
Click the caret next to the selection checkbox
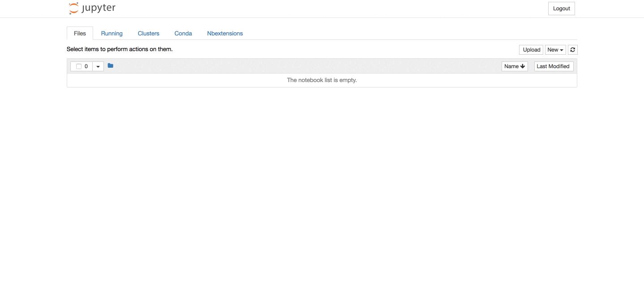(x=98, y=66)
